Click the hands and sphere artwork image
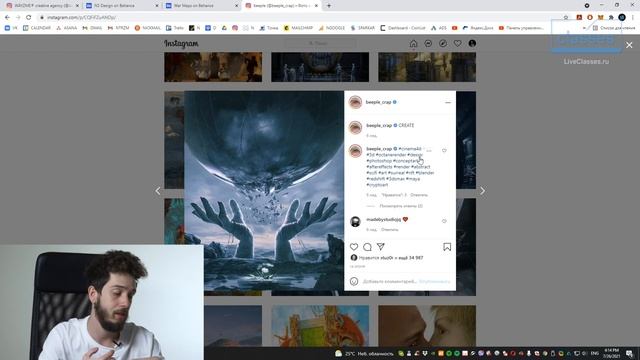This screenshot has width=640, height=360. pyautogui.click(x=264, y=191)
